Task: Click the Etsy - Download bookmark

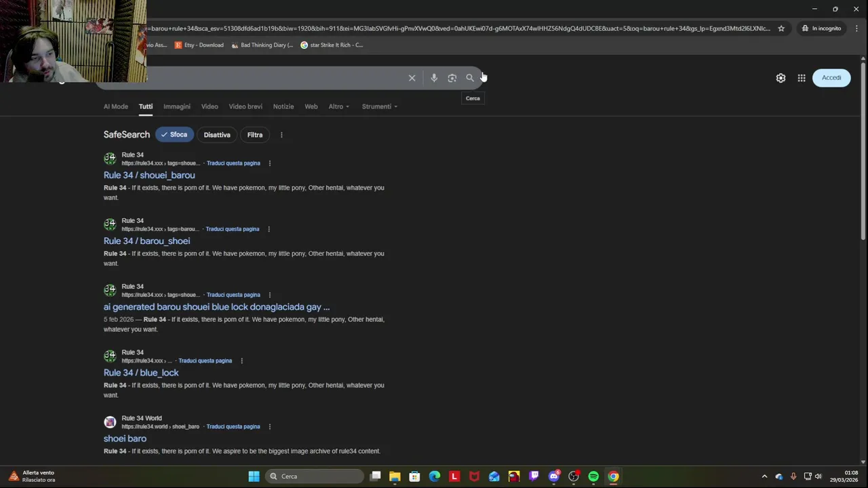Action: (199, 45)
